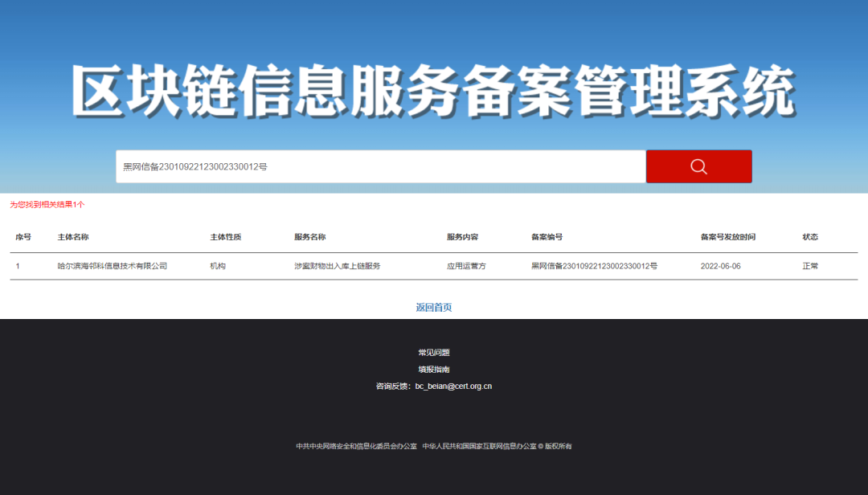The height and width of the screenshot is (495, 868).
Task: Click the 状态 column header
Action: pyautogui.click(x=809, y=237)
